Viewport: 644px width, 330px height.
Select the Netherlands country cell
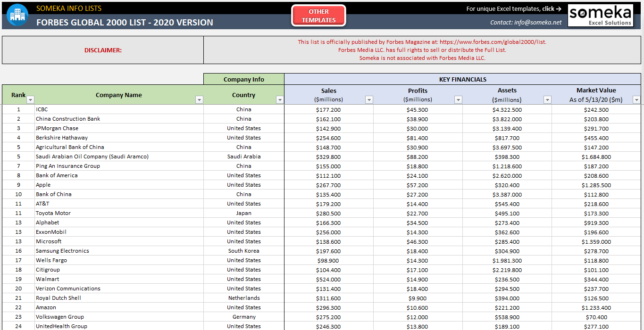pyautogui.click(x=244, y=298)
